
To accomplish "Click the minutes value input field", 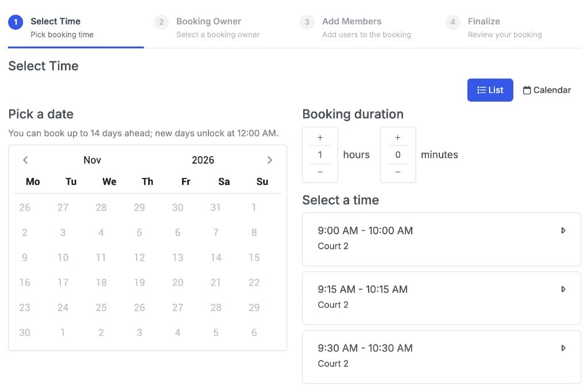I will tap(397, 154).
